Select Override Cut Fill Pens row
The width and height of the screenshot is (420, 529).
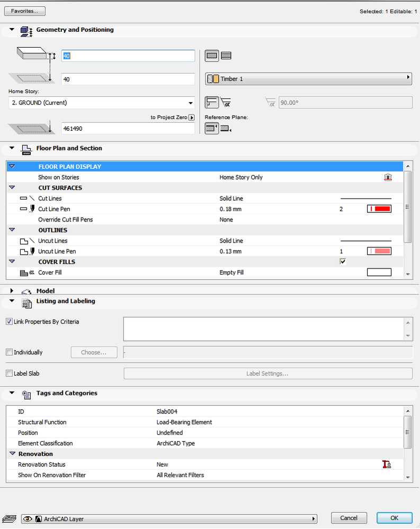[x=205, y=220]
